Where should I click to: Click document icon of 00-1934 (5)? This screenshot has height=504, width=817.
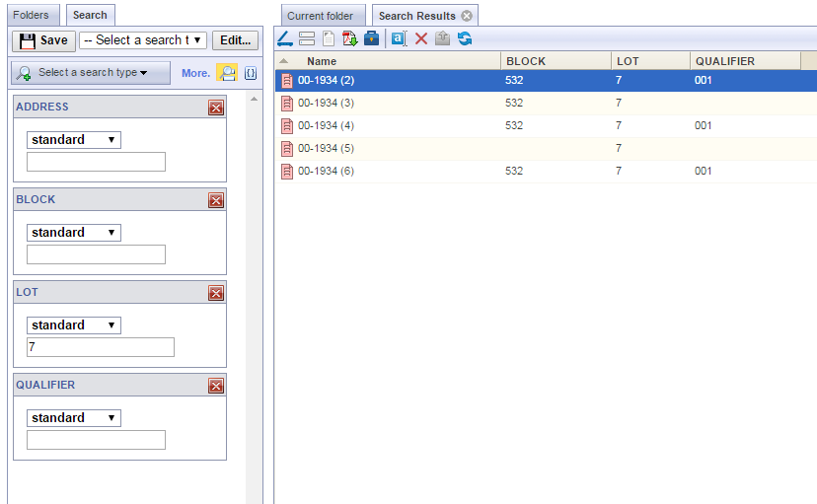coord(287,149)
